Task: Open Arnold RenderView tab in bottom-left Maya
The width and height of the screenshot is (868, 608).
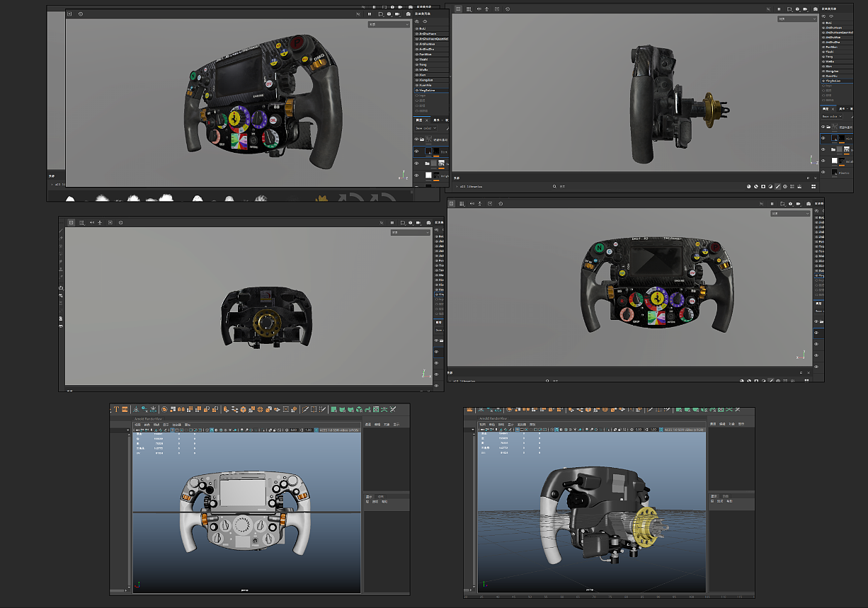Action: (x=149, y=419)
